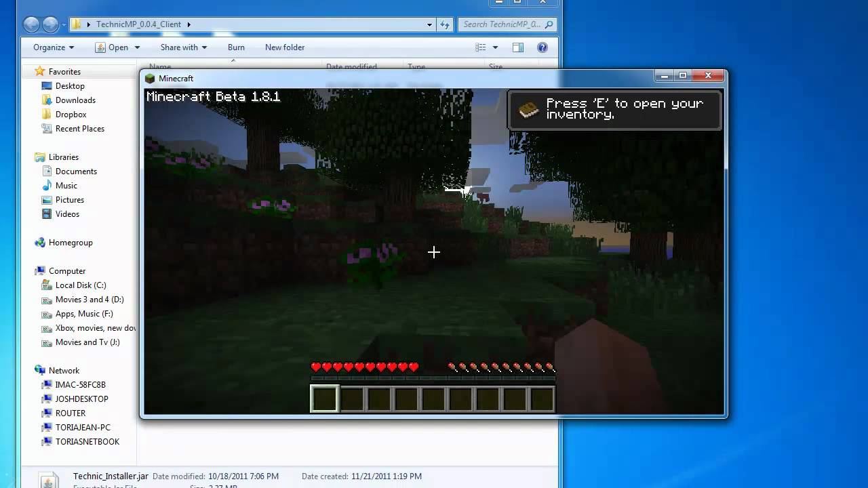Select Computer in the navigation pane
The image size is (868, 488).
pyautogui.click(x=67, y=271)
